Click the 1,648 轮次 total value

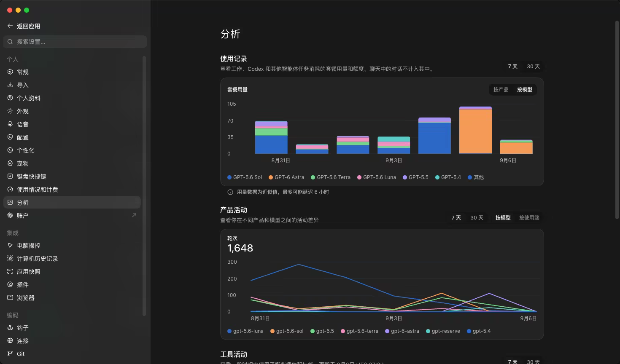coord(240,248)
